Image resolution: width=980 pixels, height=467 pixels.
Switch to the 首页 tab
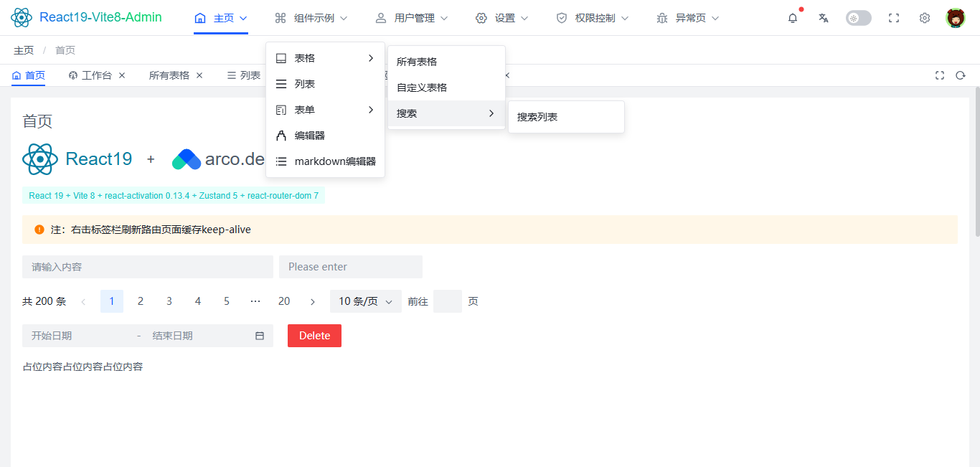click(x=29, y=75)
